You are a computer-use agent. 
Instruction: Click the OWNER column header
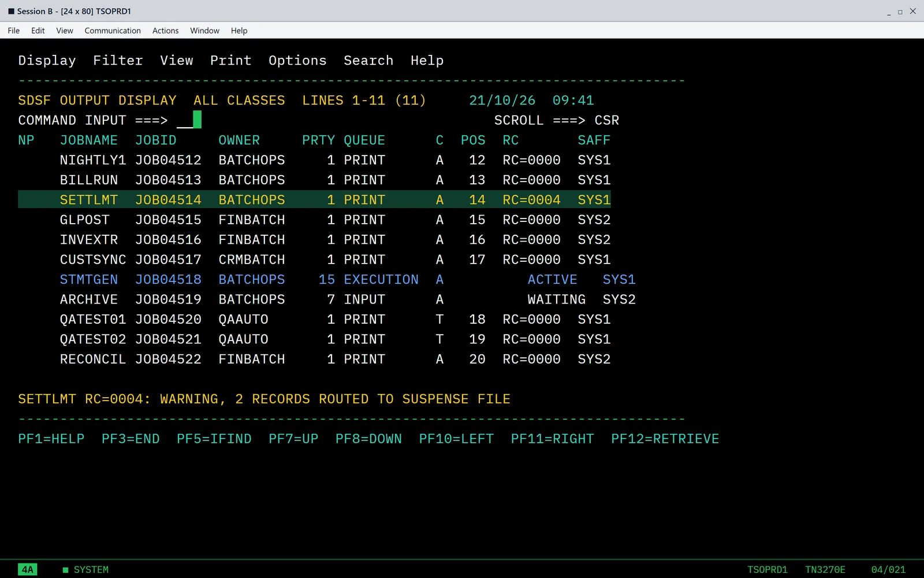pos(239,140)
